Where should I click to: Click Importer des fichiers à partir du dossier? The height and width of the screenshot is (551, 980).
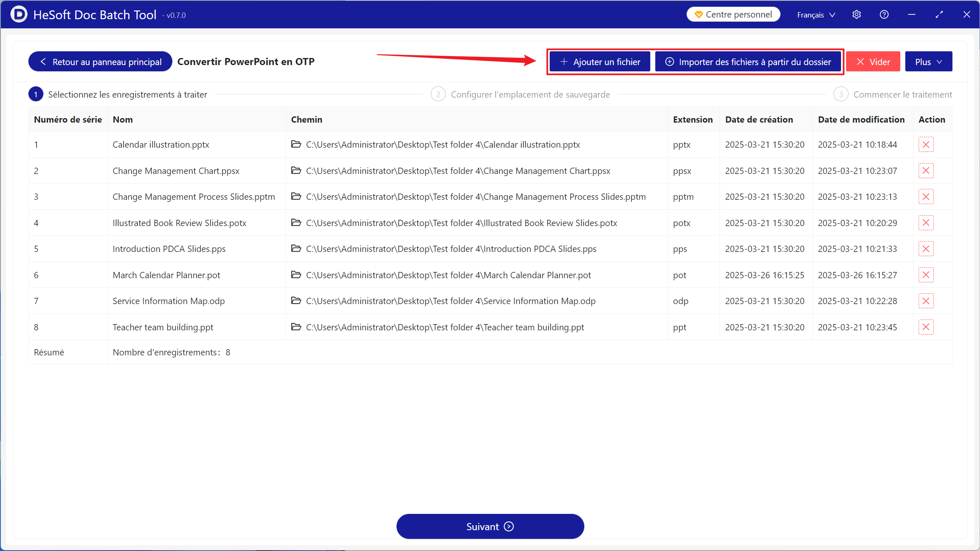pyautogui.click(x=748, y=62)
